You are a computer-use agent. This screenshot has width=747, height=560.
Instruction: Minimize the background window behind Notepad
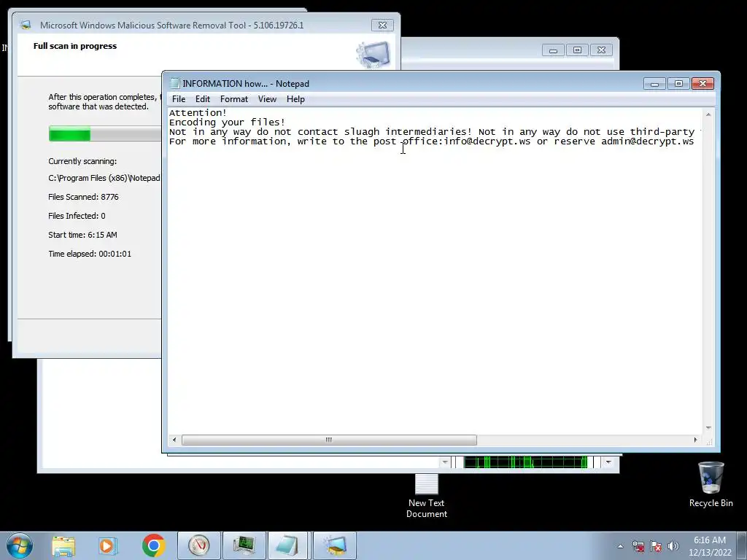[x=553, y=50]
